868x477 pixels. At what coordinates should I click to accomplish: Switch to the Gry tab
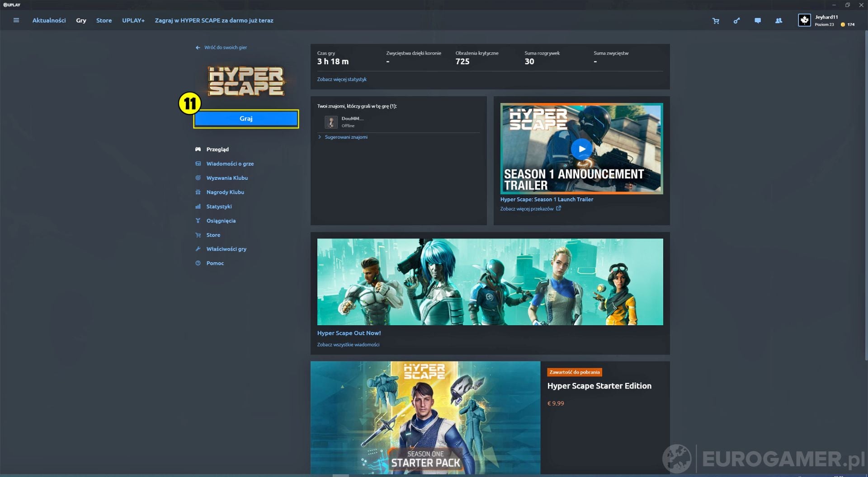pos(81,20)
